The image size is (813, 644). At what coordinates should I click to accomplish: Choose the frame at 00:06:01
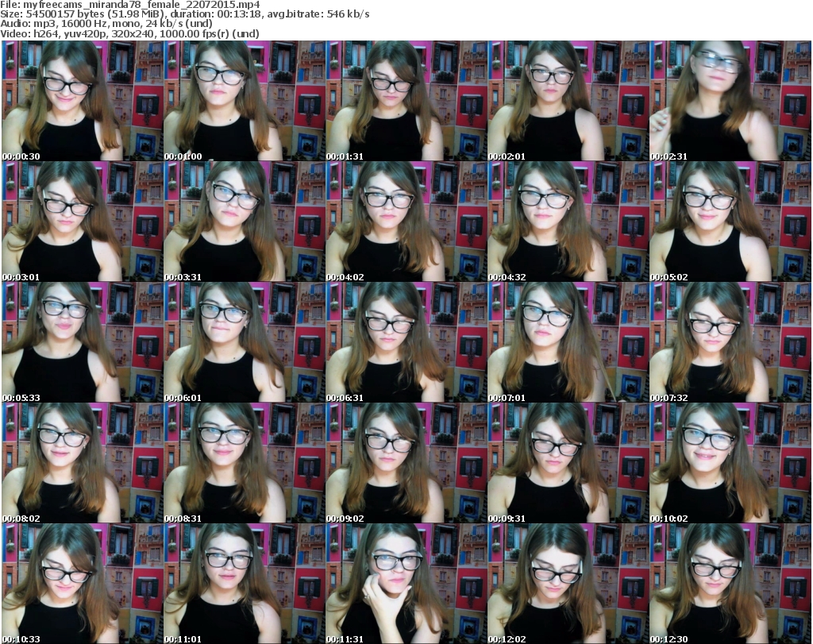pos(245,342)
